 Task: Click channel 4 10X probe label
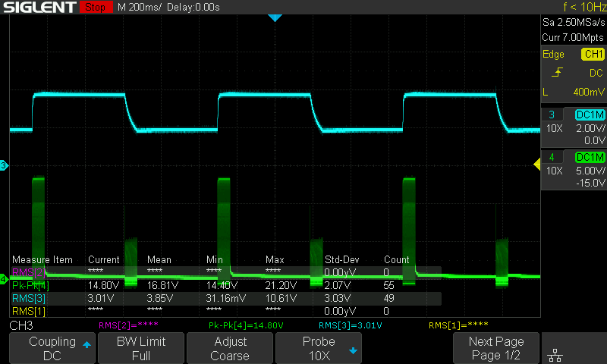tap(555, 171)
